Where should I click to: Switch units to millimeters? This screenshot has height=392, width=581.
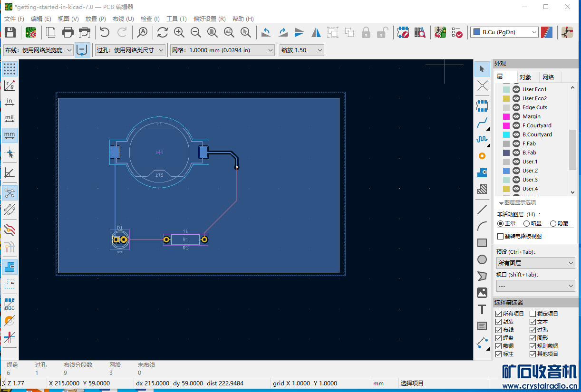(10, 135)
